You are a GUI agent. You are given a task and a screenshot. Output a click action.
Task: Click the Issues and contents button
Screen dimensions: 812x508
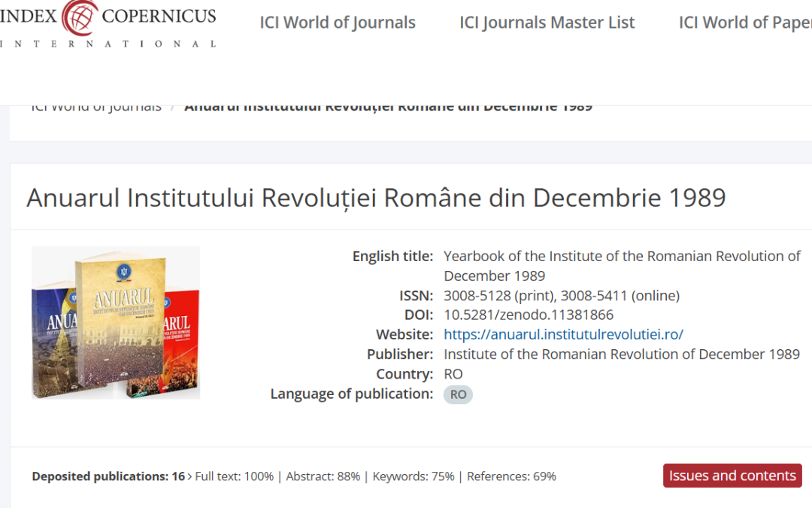[732, 476]
